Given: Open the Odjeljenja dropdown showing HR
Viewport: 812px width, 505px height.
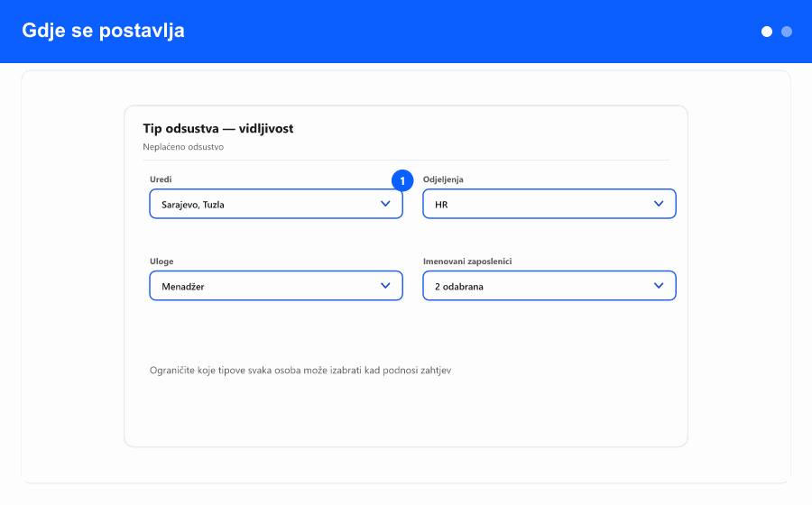Looking at the screenshot, I should click(549, 204).
